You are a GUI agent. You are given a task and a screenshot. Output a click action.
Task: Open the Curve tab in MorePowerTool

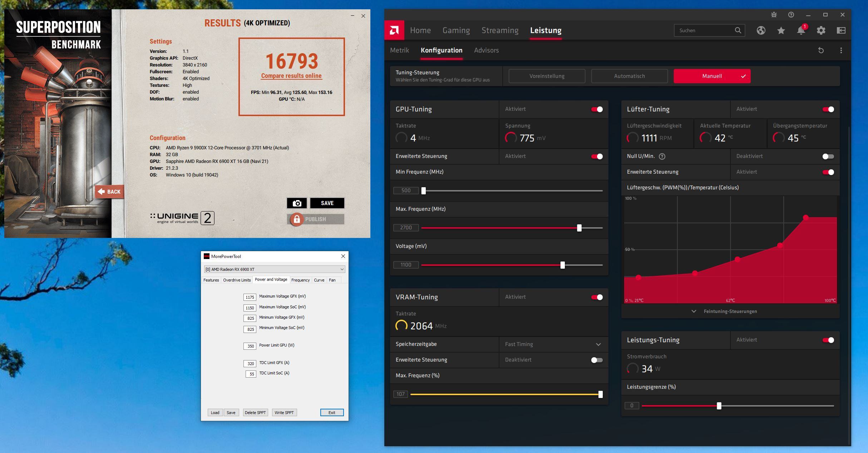coord(319,280)
